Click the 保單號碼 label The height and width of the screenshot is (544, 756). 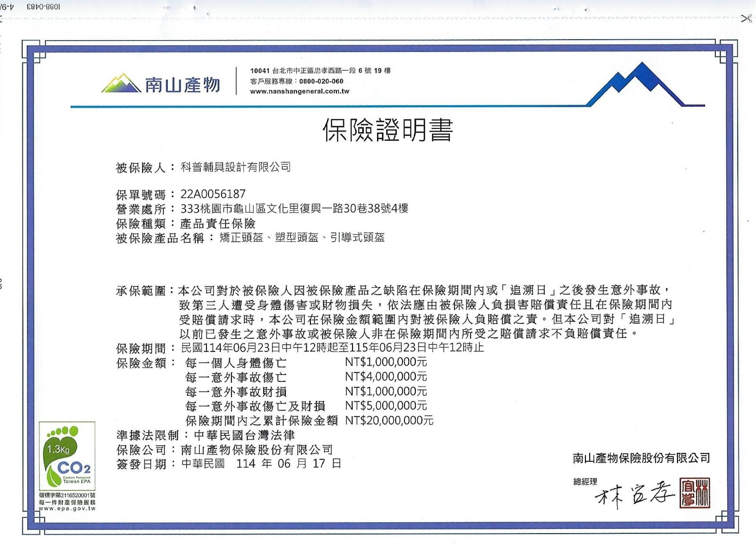click(x=141, y=195)
